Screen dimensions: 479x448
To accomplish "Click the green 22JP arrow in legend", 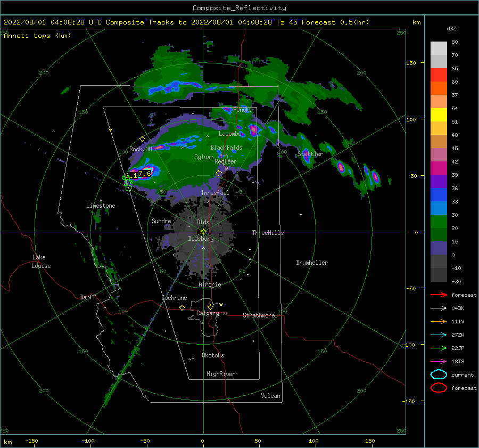I will coord(439,348).
